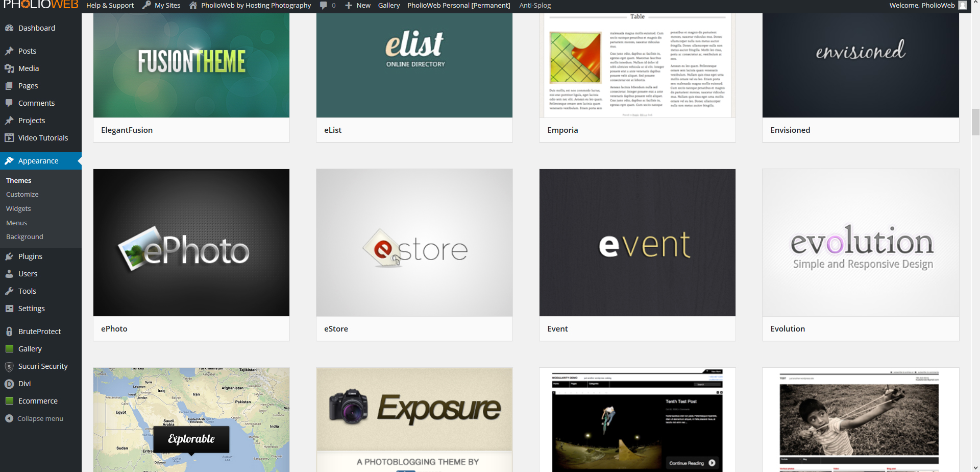Select the Evolution theme thumbnail
The height and width of the screenshot is (472, 980).
(861, 243)
